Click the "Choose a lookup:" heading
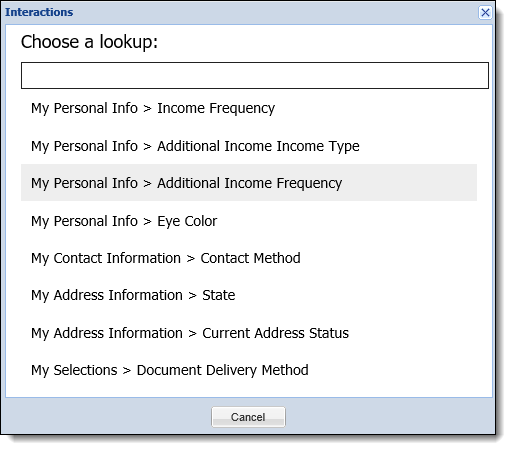The height and width of the screenshot is (450, 511). click(89, 42)
